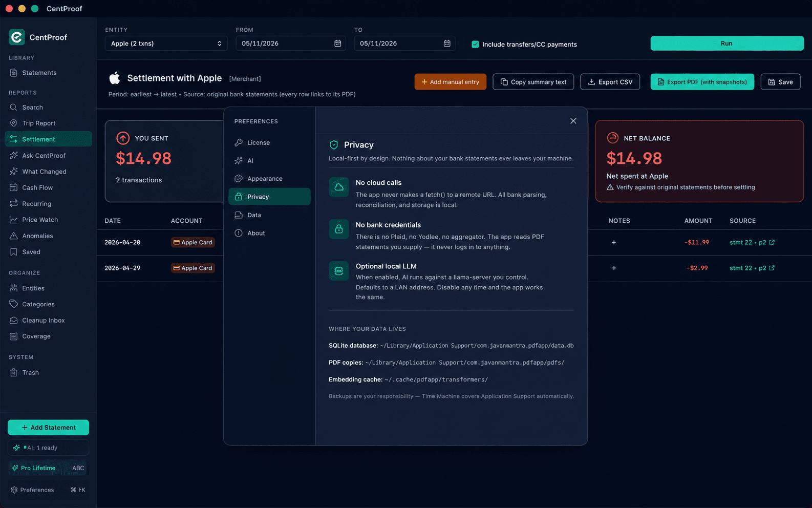This screenshot has height=508, width=812.
Task: Click the 2026-04-20 date cell
Action: coord(122,243)
